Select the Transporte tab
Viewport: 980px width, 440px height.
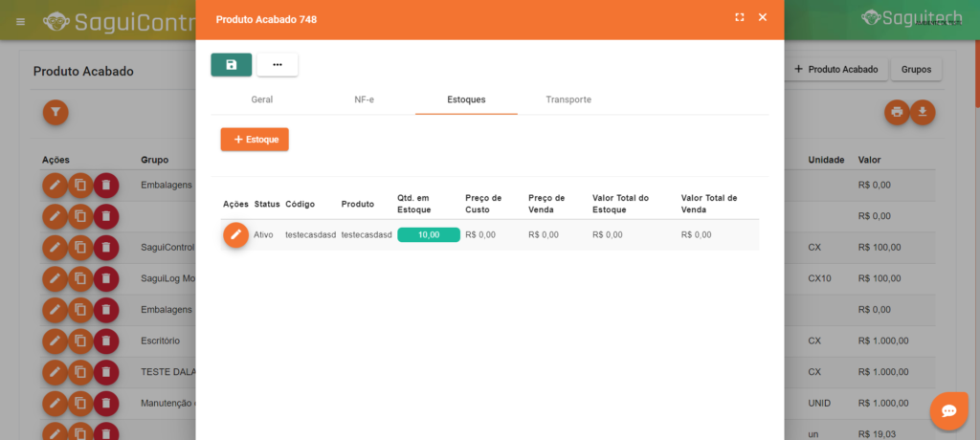tap(568, 99)
